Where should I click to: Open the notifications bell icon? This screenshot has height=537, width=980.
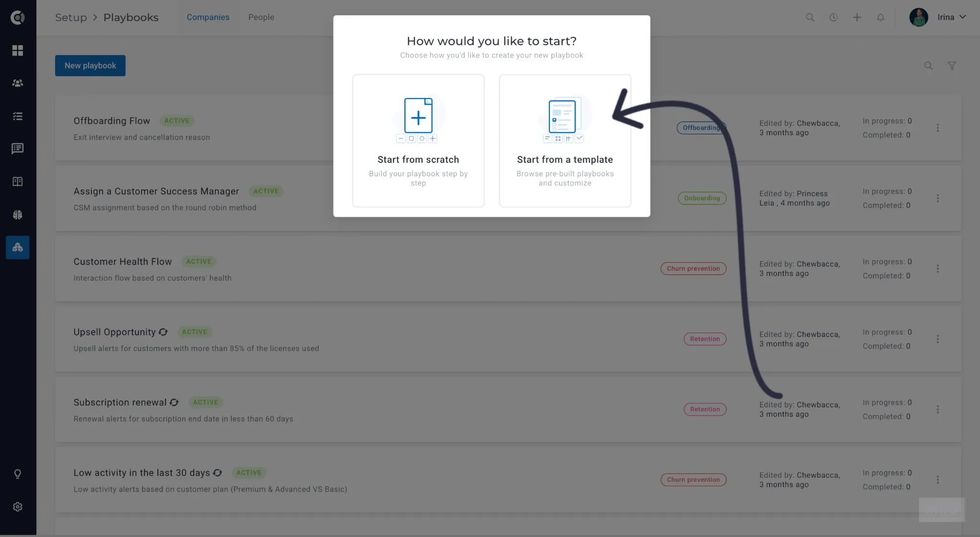880,17
